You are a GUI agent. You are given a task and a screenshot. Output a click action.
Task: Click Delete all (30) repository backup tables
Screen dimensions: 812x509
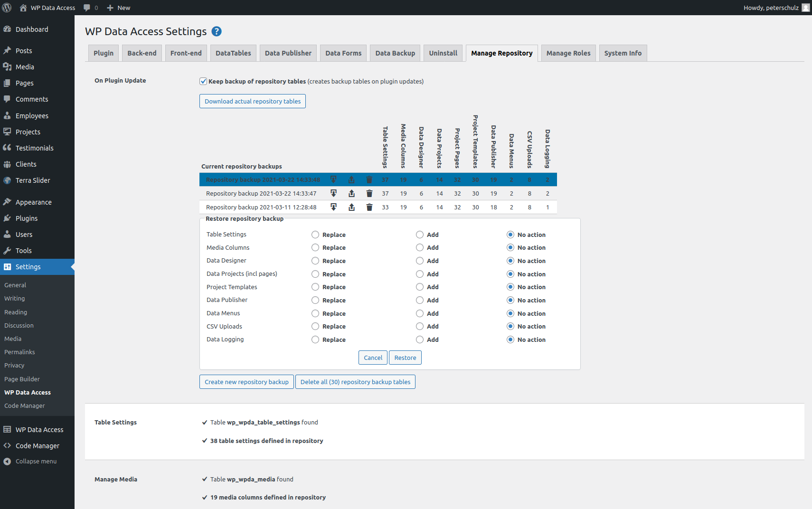(x=355, y=382)
